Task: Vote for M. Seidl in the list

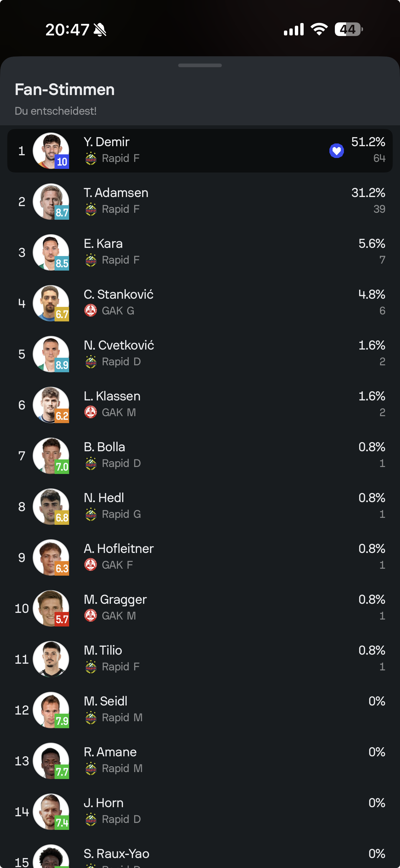Action: (x=200, y=710)
